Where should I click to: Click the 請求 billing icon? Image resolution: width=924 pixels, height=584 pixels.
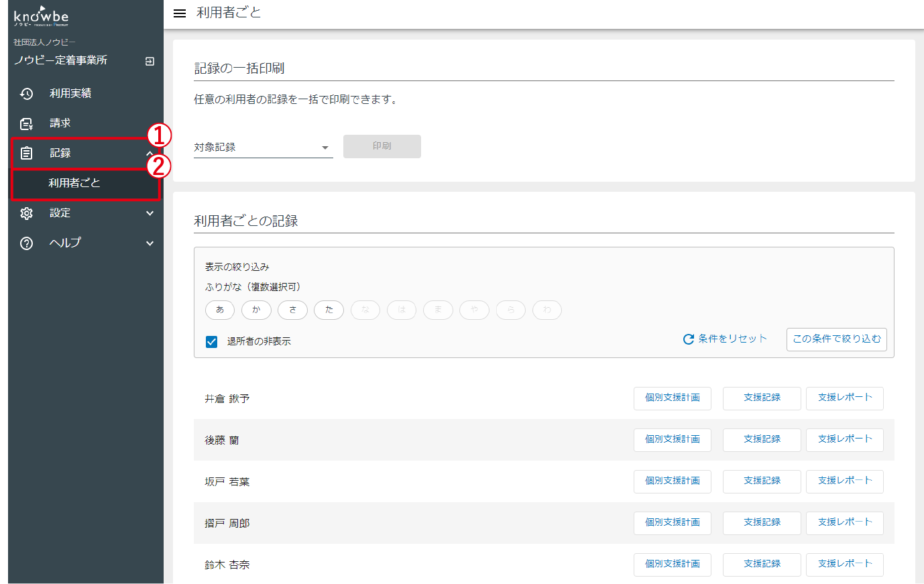(x=26, y=123)
